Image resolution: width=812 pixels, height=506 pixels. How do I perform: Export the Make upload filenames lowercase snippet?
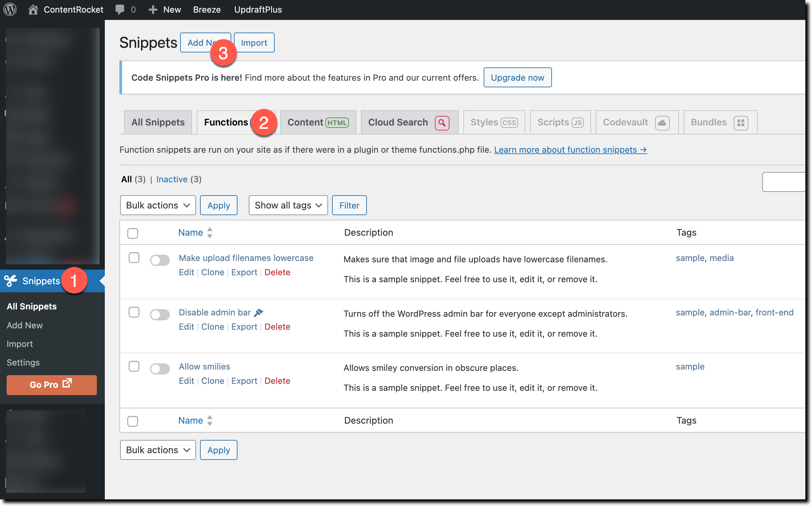coord(244,272)
